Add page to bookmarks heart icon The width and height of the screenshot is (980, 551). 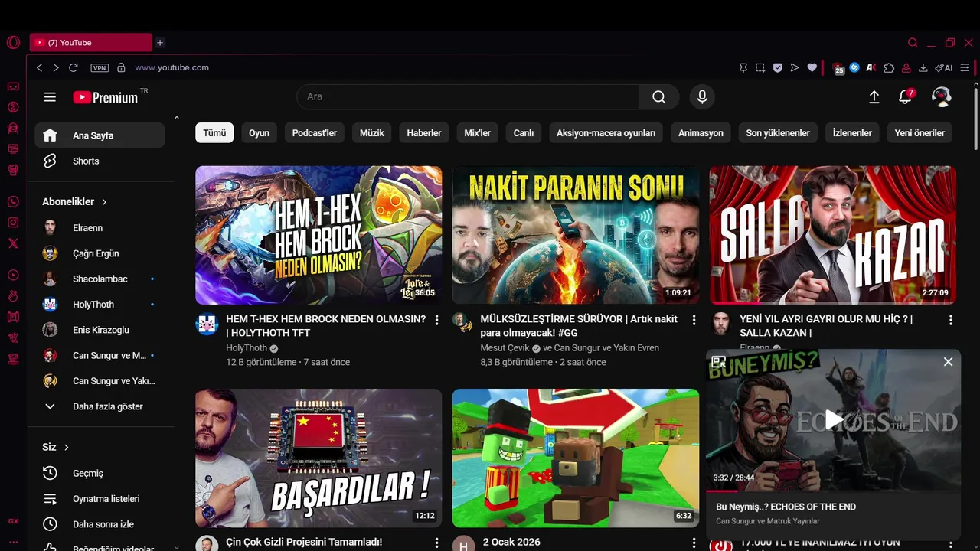pyautogui.click(x=812, y=67)
